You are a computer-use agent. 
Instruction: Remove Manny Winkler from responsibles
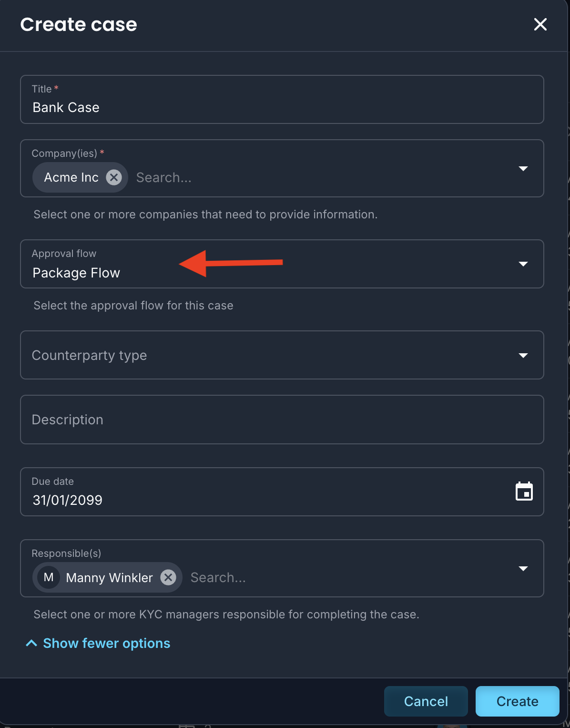pos(168,577)
